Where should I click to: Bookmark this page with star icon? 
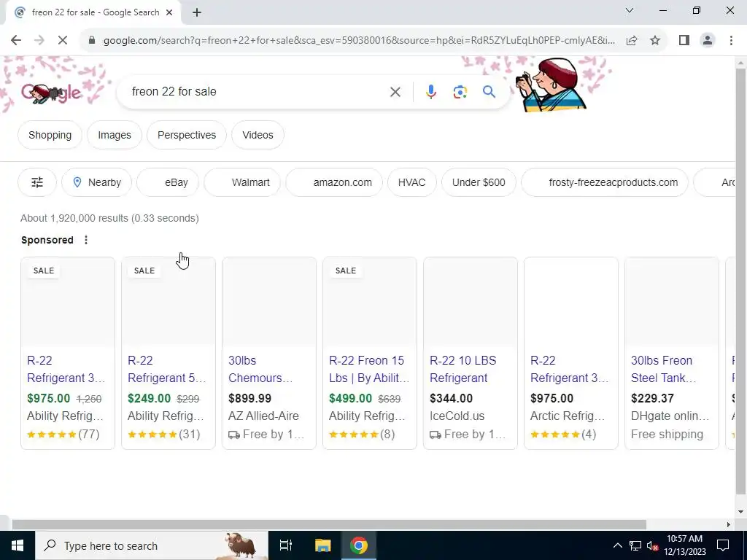coord(656,41)
